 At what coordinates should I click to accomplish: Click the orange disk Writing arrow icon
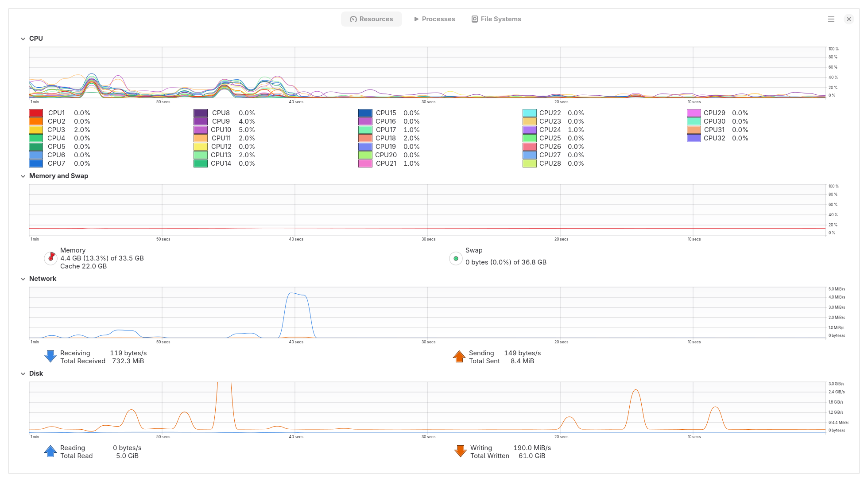(x=461, y=451)
